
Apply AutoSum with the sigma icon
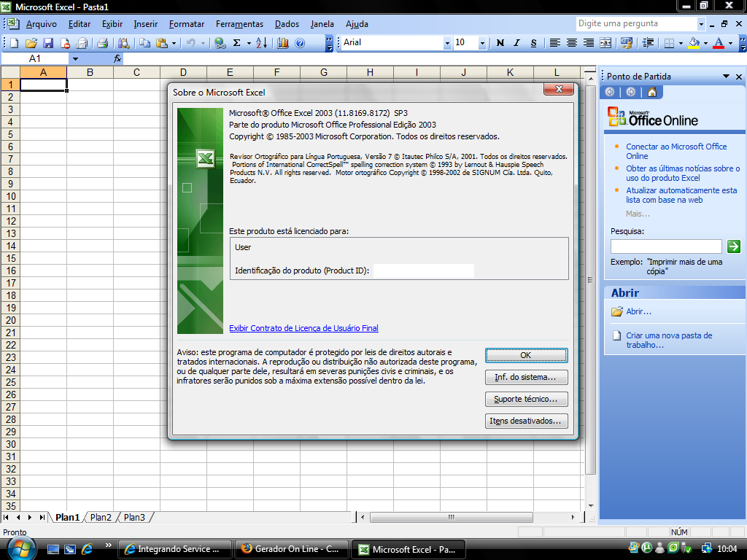pyautogui.click(x=236, y=42)
